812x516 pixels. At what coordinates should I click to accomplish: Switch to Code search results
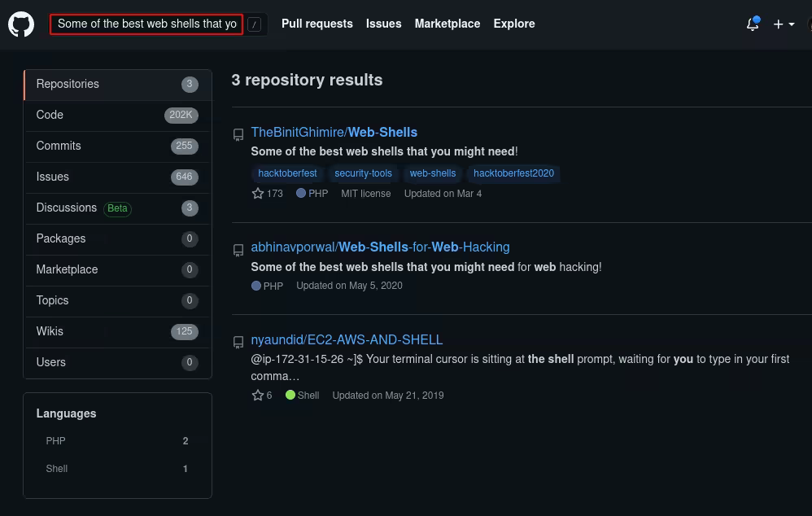50,115
